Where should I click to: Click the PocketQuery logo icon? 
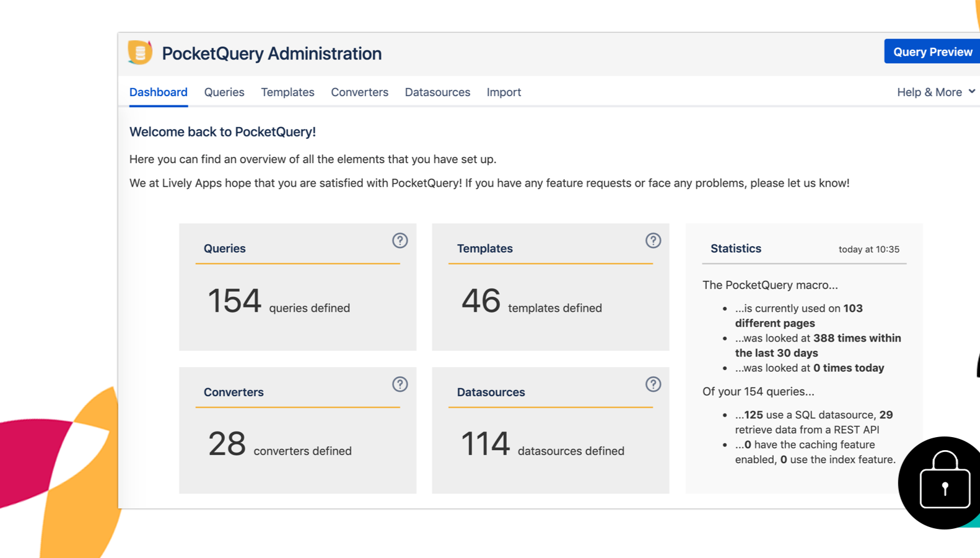point(140,53)
